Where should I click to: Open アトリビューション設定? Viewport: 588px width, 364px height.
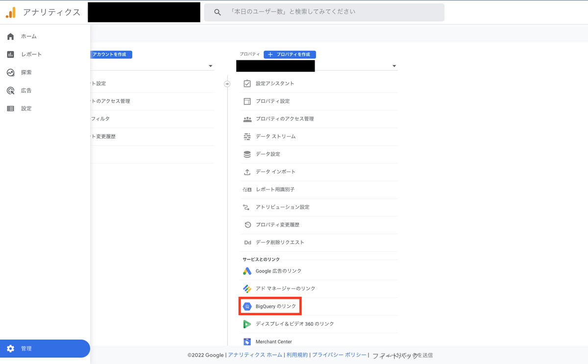(x=282, y=207)
